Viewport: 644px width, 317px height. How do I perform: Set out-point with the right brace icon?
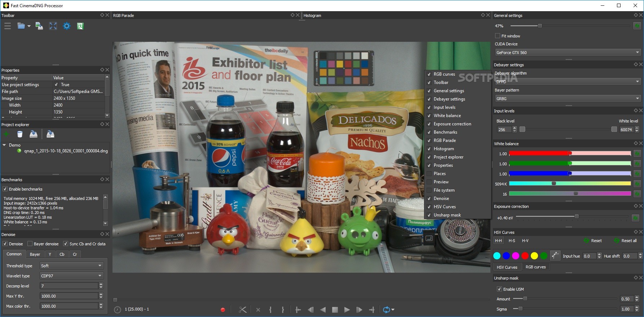tap(283, 310)
